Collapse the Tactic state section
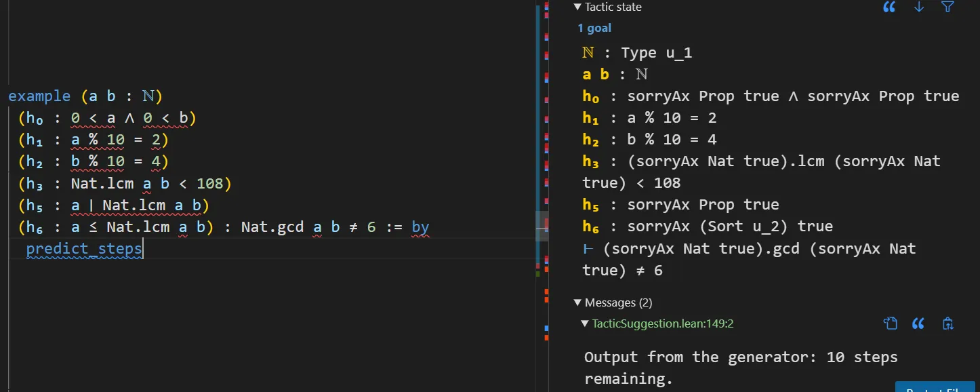Viewport: 980px width, 392px height. 577,7
